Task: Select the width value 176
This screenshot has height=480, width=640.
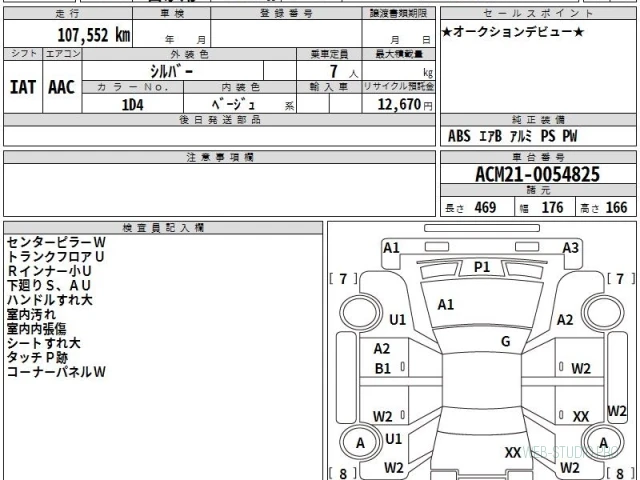Action: 552,207
